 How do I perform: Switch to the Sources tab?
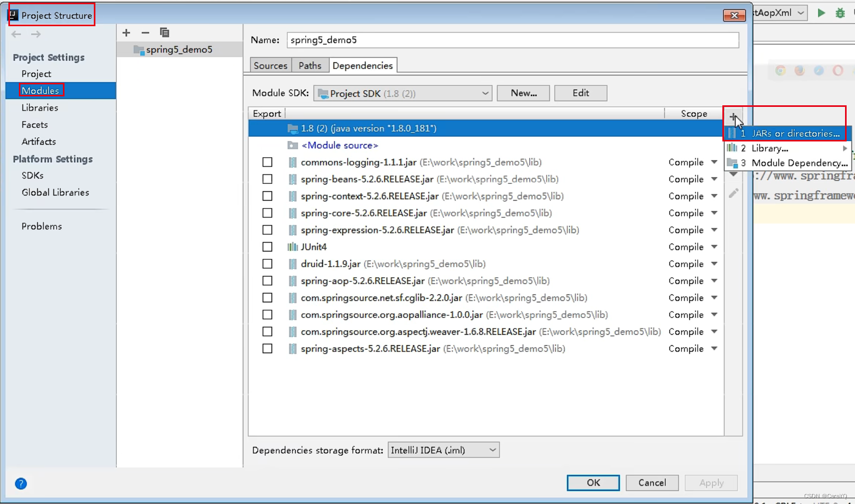(x=270, y=65)
